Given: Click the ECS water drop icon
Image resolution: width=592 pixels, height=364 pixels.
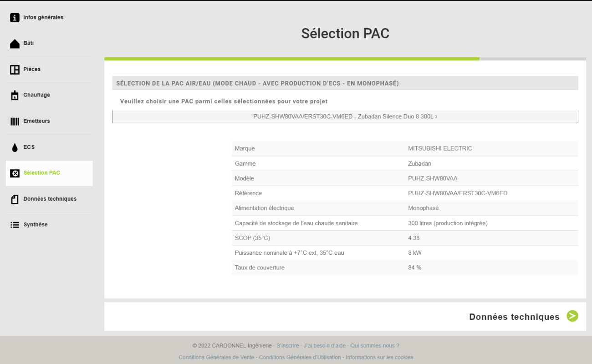Looking at the screenshot, I should tap(15, 147).
